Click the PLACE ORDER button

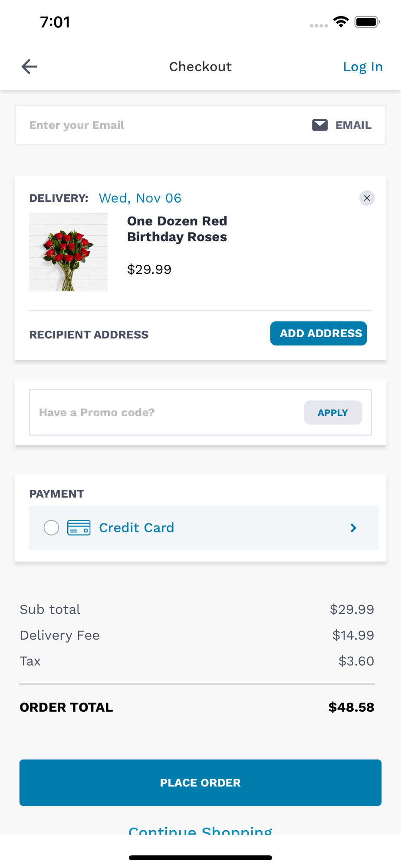tap(200, 783)
